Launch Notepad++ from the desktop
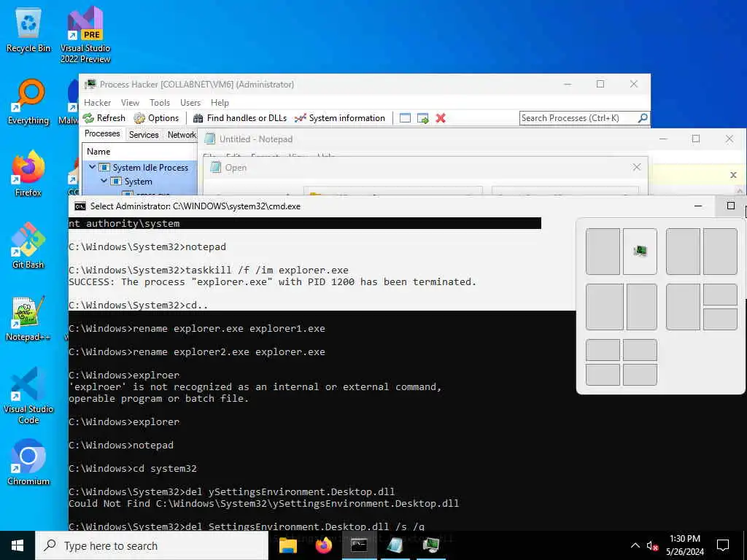 [x=28, y=318]
